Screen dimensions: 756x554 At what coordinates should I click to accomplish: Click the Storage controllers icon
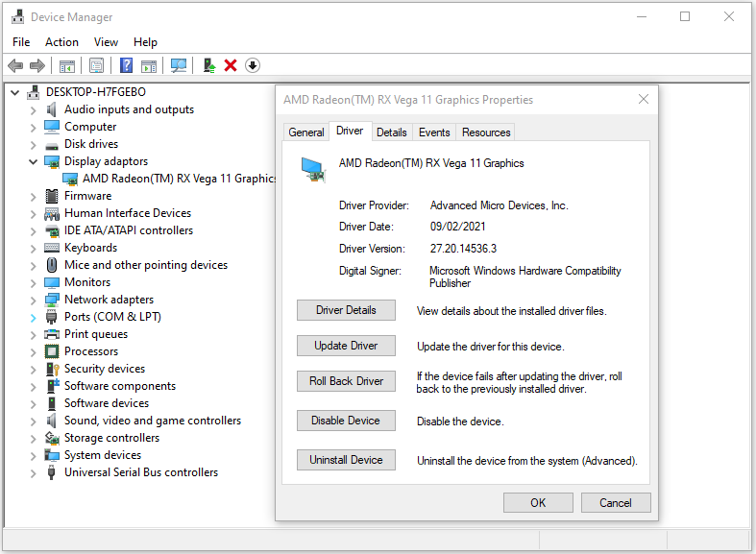pyautogui.click(x=52, y=438)
